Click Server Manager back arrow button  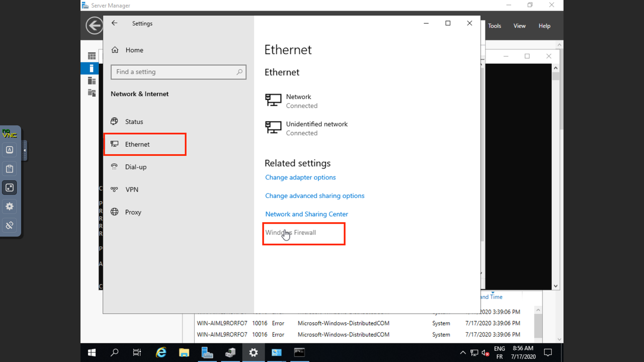coord(94,26)
